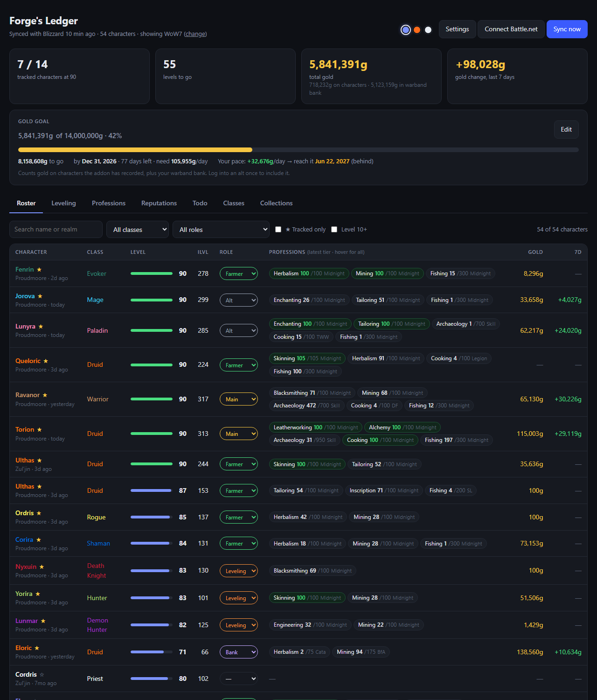
Task: Open the Todo tab
Action: [200, 203]
